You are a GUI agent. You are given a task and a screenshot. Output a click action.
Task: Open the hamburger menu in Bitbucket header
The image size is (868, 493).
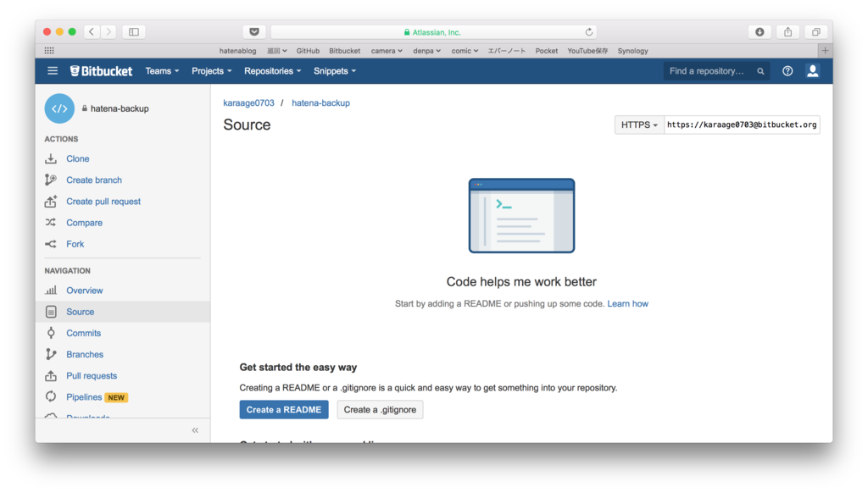pyautogui.click(x=53, y=71)
